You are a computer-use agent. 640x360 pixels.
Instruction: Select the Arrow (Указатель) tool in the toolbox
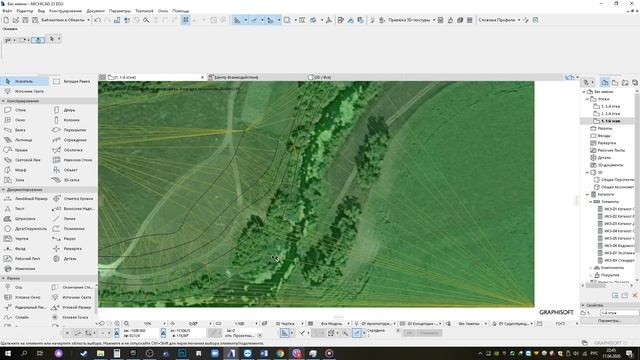[x=24, y=81]
